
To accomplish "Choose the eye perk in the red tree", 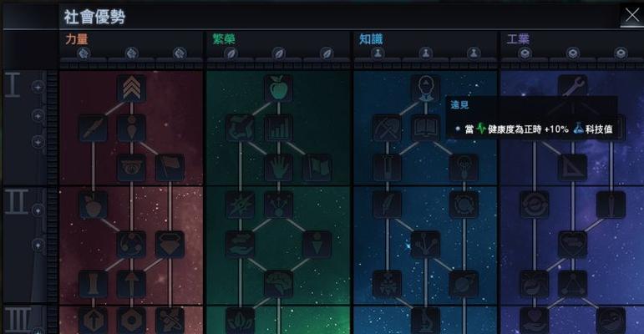I will click(x=131, y=168).
